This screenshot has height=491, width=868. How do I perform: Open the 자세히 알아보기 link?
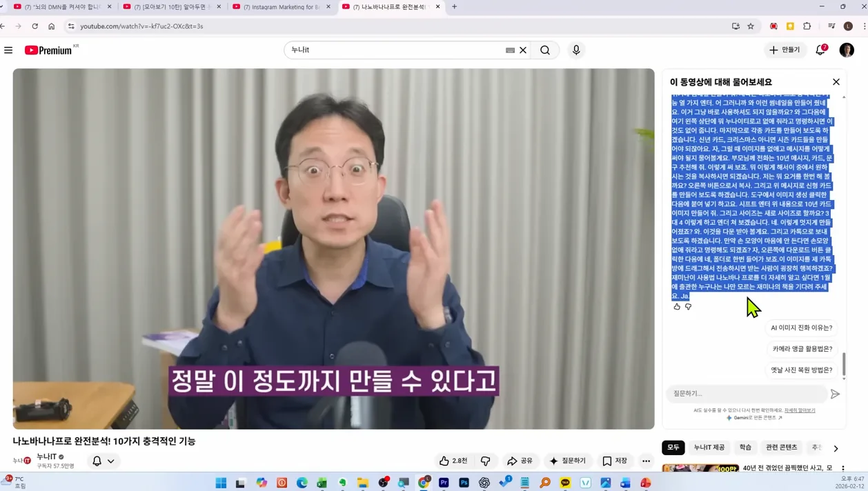tap(800, 410)
